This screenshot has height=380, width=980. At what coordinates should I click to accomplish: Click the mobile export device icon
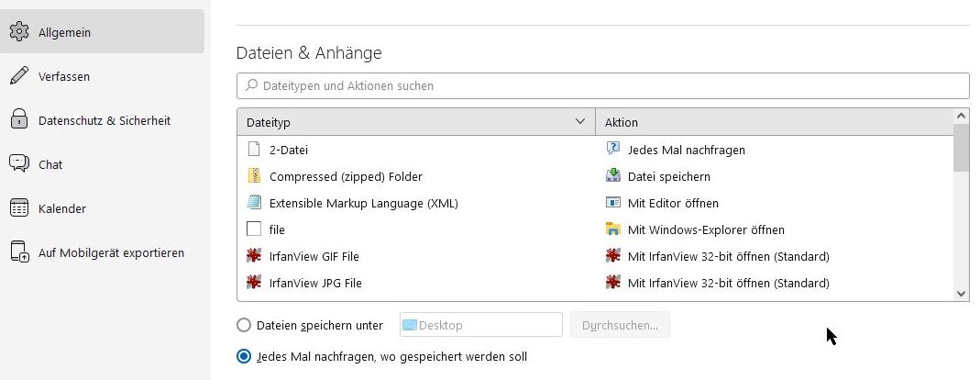point(19,252)
